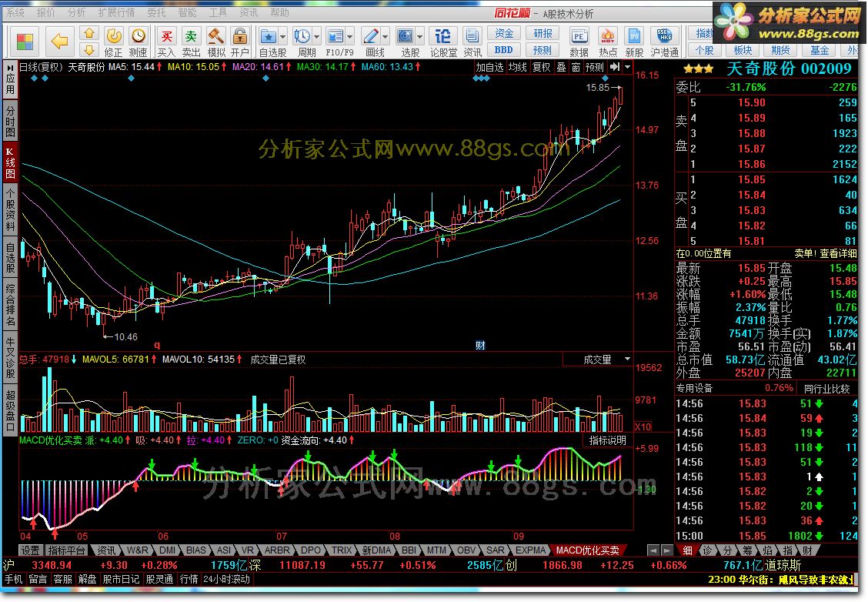Switch to the EXPMA indicator tab
This screenshot has height=602, width=868.
click(530, 550)
